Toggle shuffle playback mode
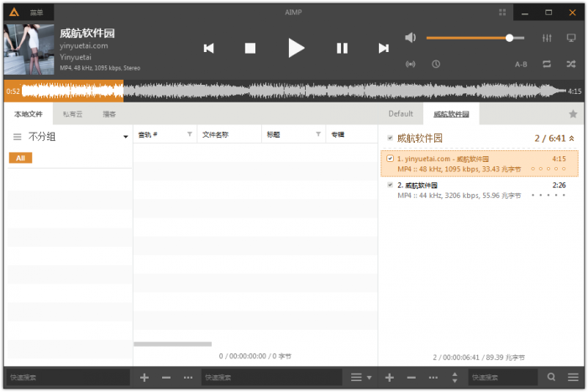 coord(571,64)
